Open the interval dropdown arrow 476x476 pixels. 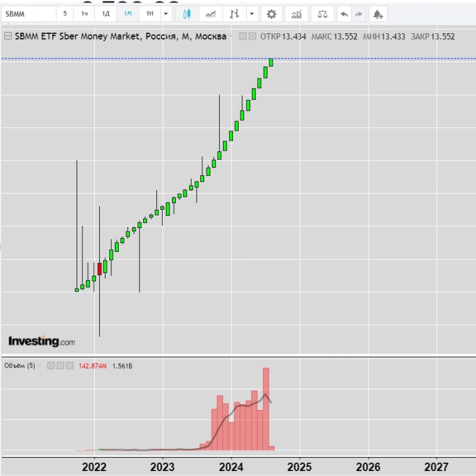coord(166,14)
